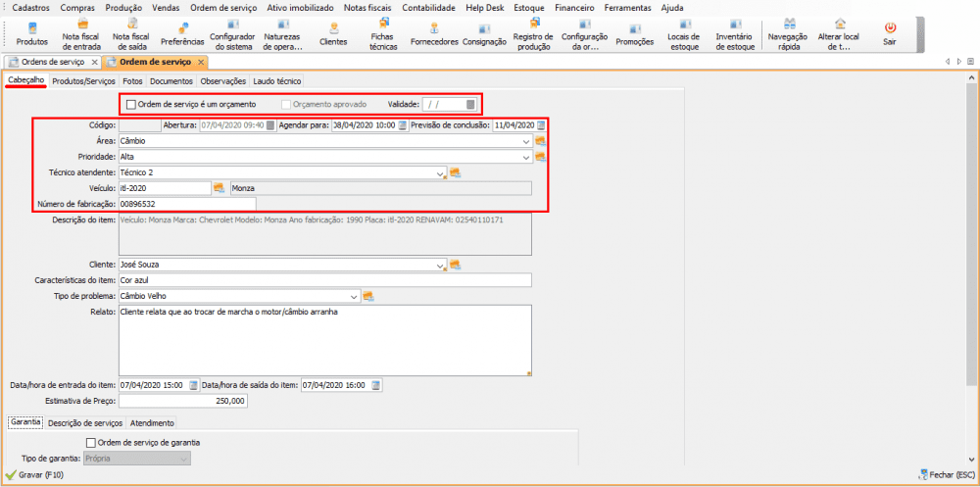Image resolution: width=980 pixels, height=487 pixels.
Task: Click the lookup icon beside Veículo field
Action: 220,187
